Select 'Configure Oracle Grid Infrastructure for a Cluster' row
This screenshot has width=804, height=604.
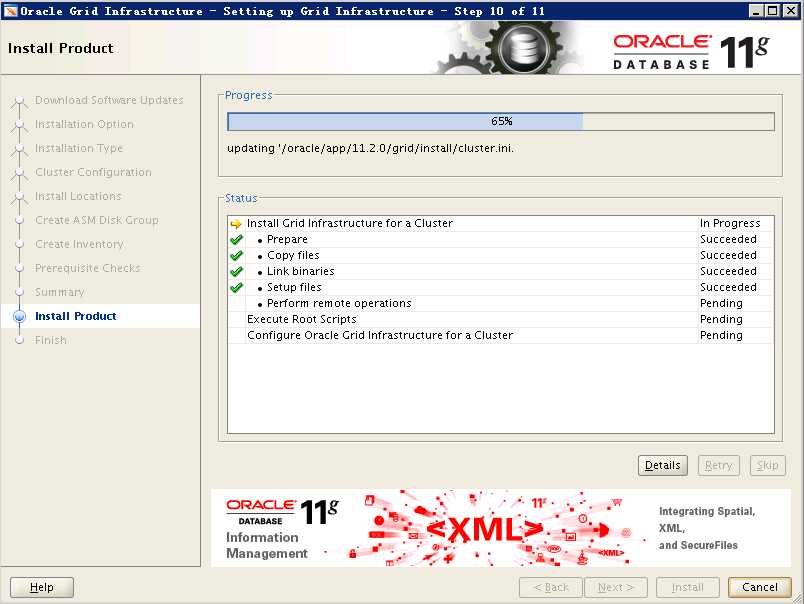(x=501, y=335)
